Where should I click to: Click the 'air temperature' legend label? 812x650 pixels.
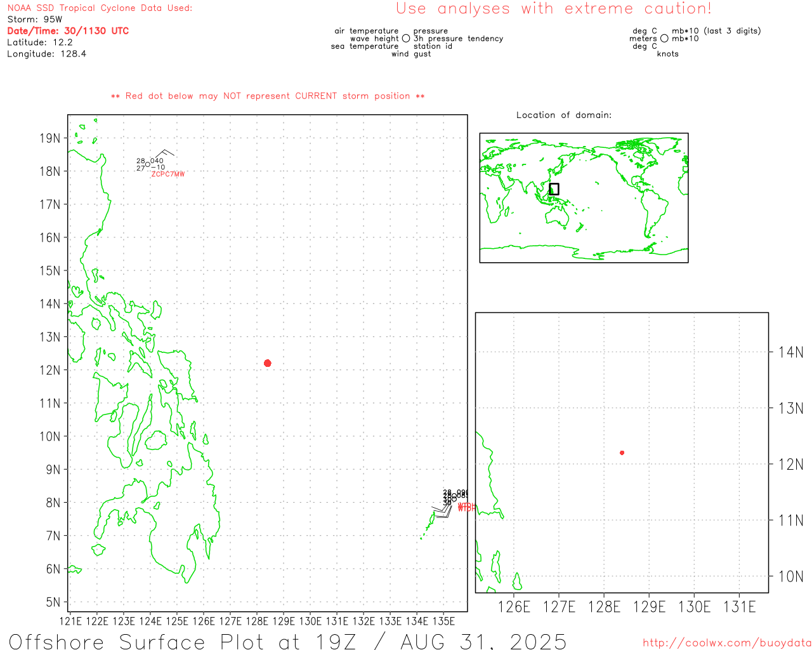tap(367, 31)
